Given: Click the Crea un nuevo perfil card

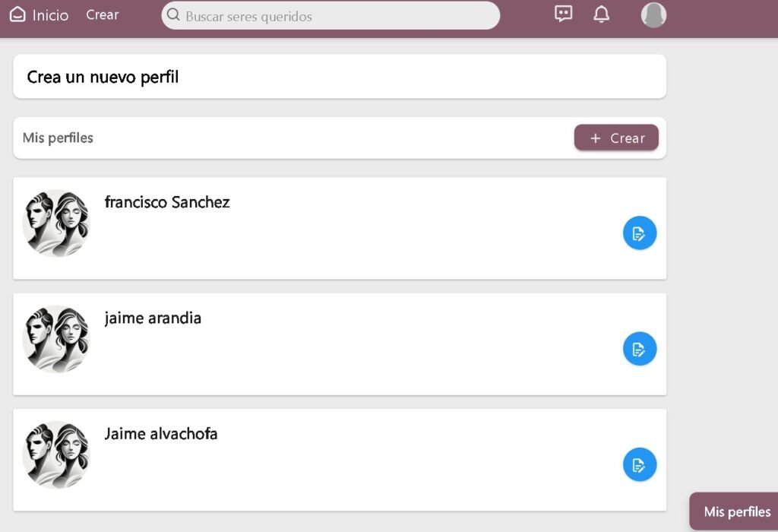Looking at the screenshot, I should point(340,77).
